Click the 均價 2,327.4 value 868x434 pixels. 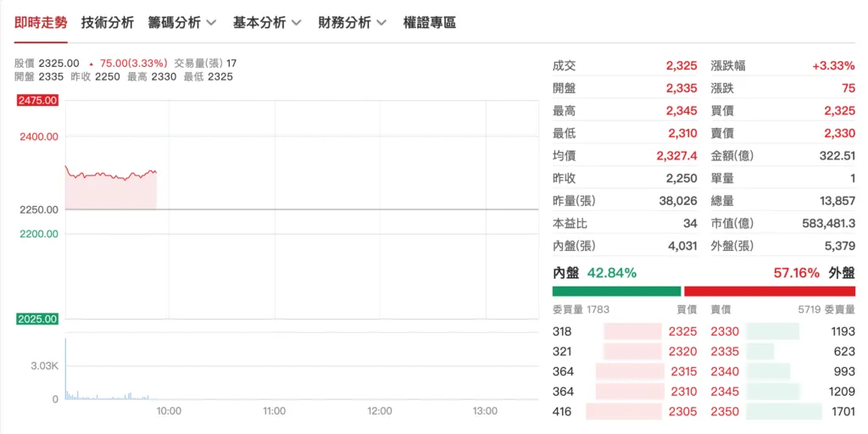click(x=677, y=156)
